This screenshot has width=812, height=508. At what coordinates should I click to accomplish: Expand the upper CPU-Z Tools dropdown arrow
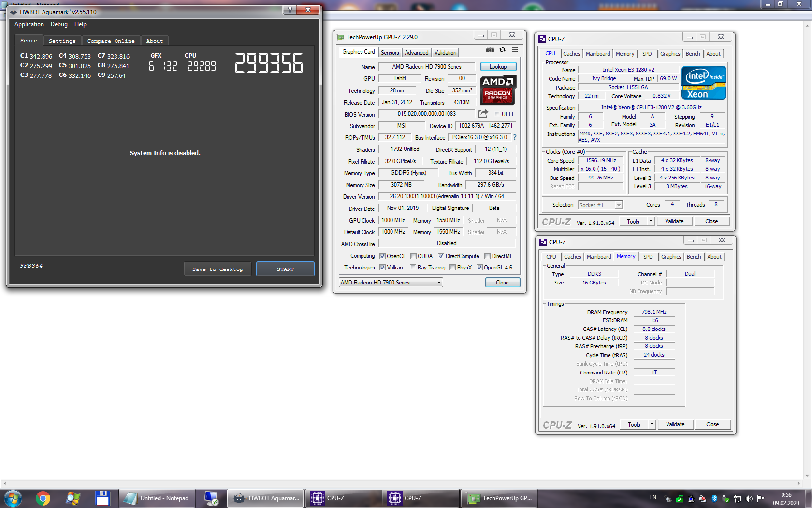[651, 221]
